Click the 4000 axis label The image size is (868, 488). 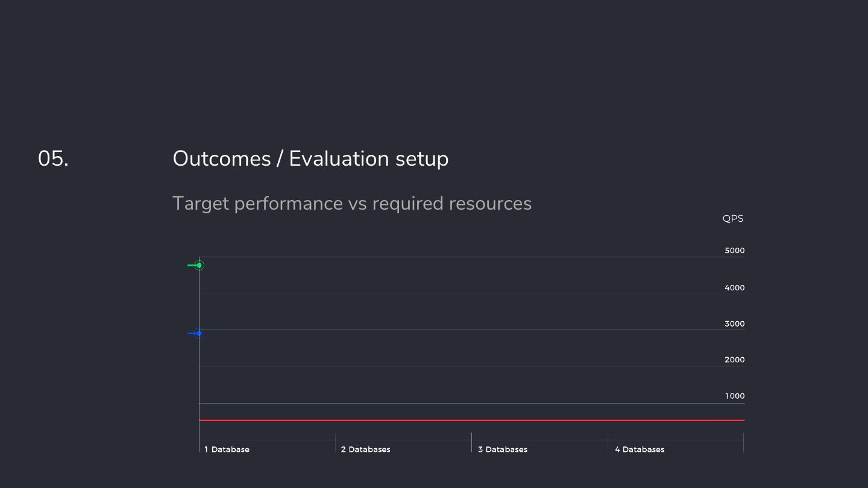tap(734, 288)
